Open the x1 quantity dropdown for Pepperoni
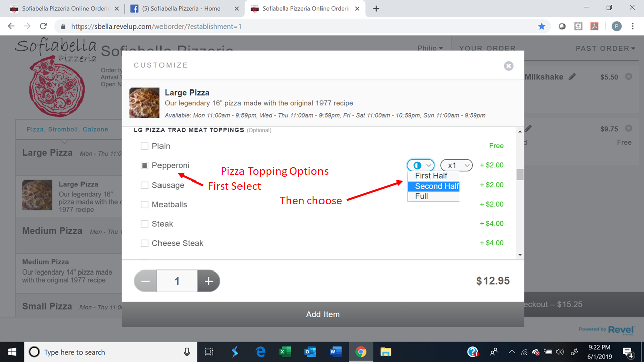644x362 pixels. pyautogui.click(x=456, y=165)
